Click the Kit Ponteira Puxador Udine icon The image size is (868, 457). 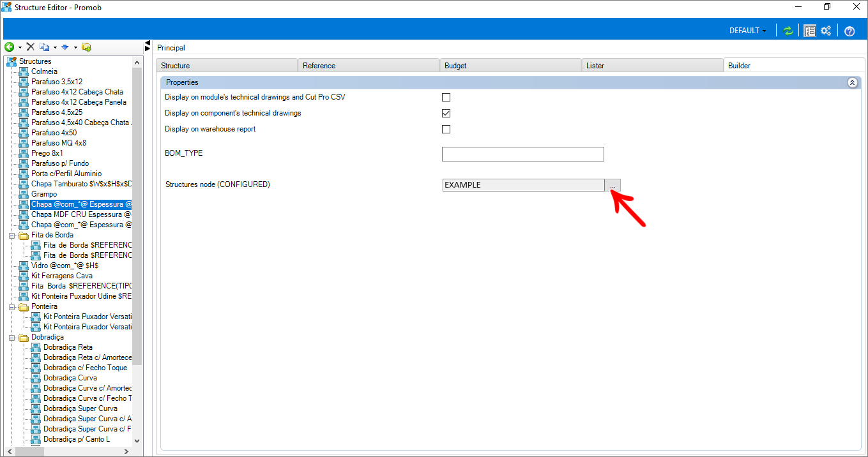click(24, 296)
